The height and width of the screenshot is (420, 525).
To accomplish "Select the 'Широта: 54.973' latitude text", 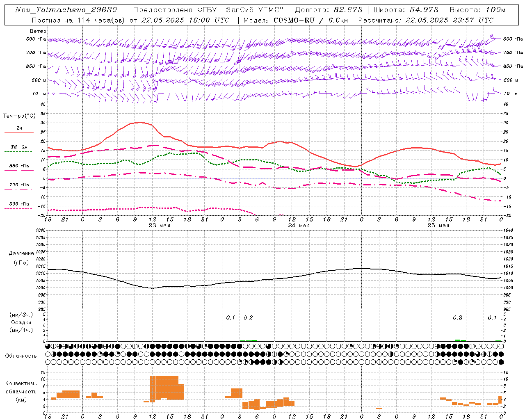I will pyautogui.click(x=406, y=10).
